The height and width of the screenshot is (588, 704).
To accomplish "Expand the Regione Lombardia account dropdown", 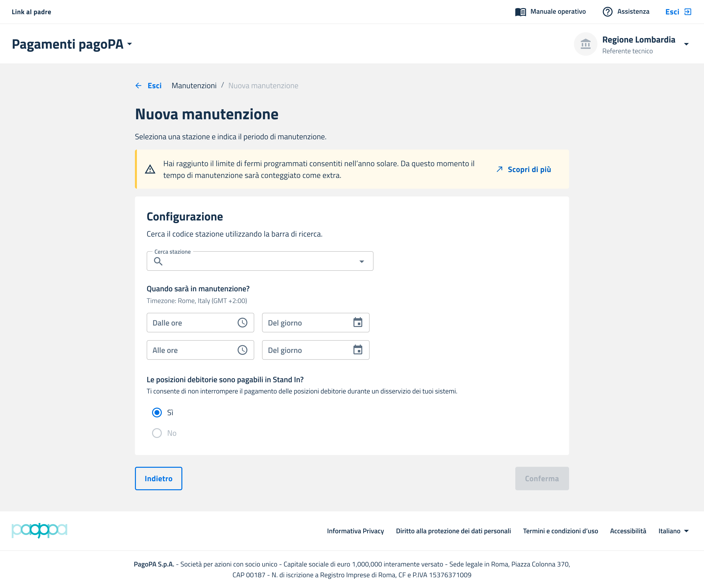I will point(686,44).
